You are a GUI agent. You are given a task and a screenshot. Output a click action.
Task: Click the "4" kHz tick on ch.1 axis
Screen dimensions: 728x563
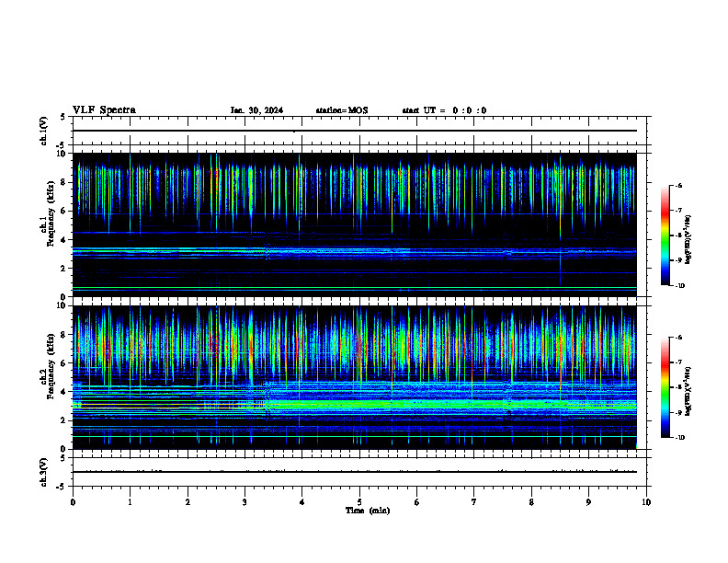click(x=63, y=240)
